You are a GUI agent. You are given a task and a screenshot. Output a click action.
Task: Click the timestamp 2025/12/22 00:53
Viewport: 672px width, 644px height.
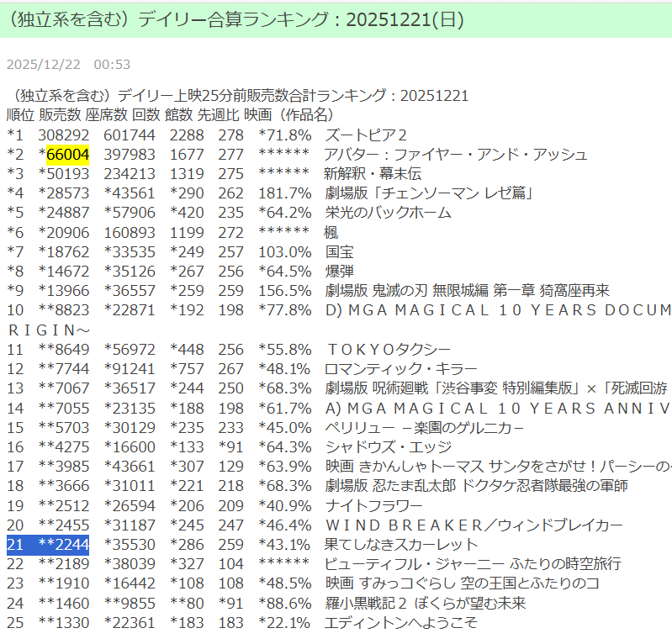68,65
